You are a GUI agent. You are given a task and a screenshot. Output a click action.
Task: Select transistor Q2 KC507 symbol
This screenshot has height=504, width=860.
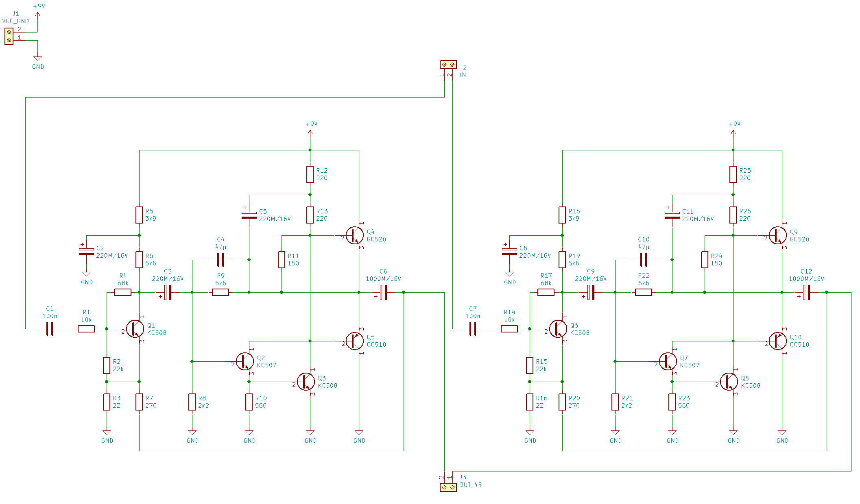pos(245,361)
